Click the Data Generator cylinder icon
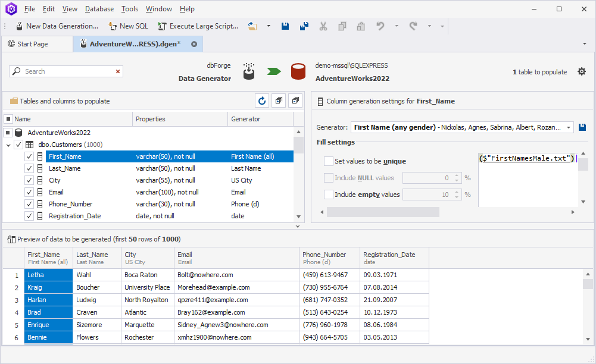 (249, 71)
